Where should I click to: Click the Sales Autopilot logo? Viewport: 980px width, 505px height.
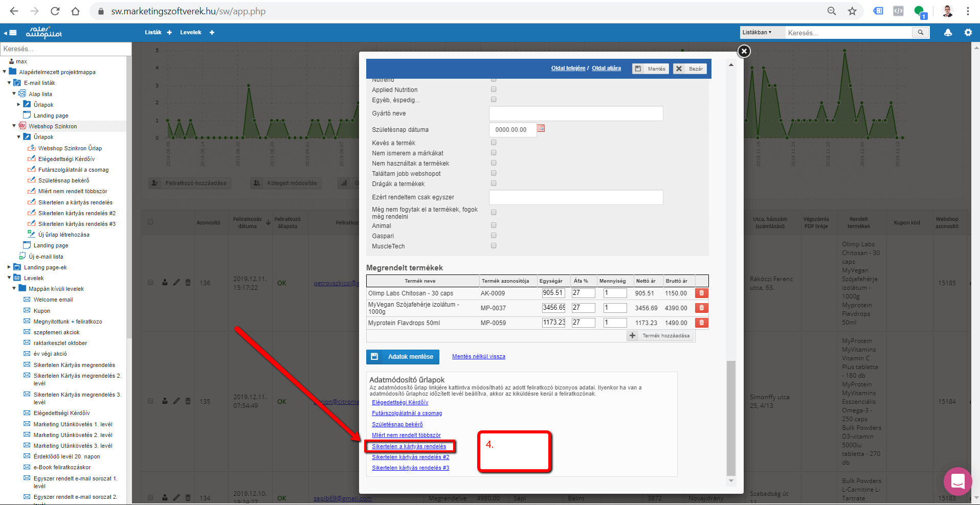coord(44,33)
